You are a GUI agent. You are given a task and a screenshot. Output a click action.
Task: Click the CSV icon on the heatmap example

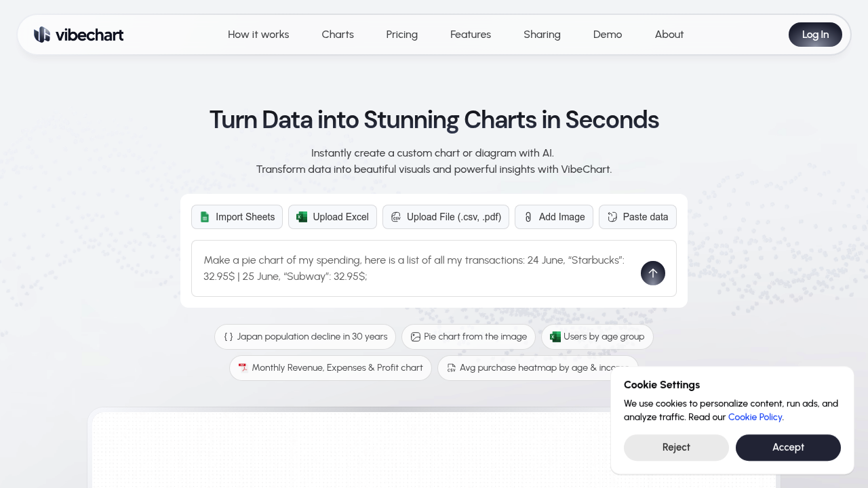pyautogui.click(x=451, y=367)
